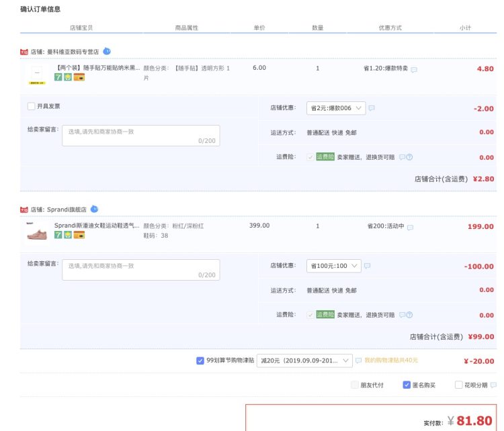Click first shop total ¥2.80
The image size is (504, 431).
483,179
